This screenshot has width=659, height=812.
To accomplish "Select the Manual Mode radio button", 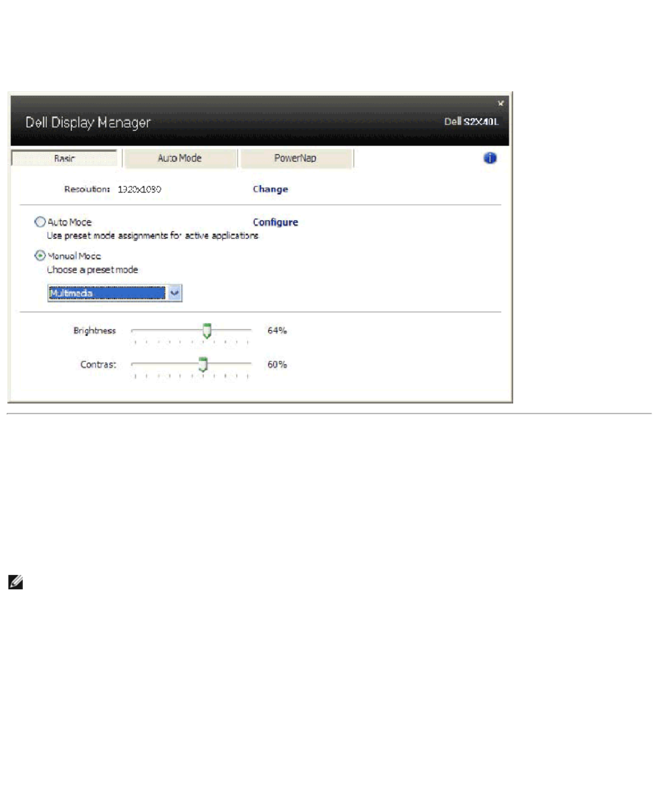I will click(40, 255).
